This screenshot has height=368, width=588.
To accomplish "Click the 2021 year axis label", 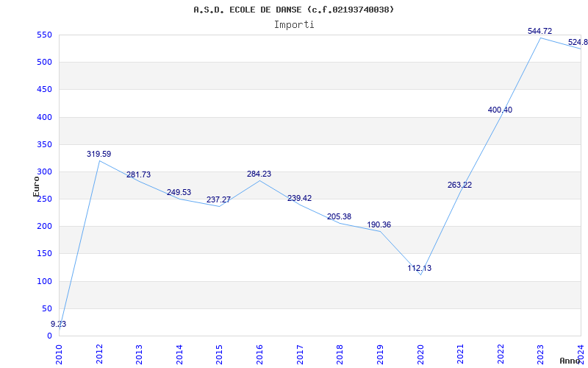I will (460, 355).
